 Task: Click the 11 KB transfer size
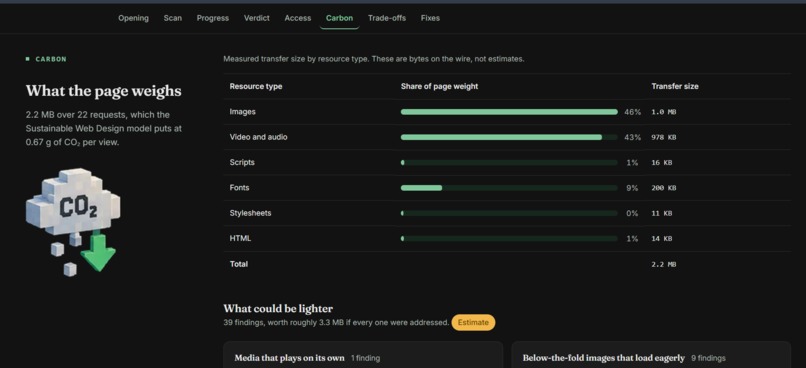click(x=662, y=213)
